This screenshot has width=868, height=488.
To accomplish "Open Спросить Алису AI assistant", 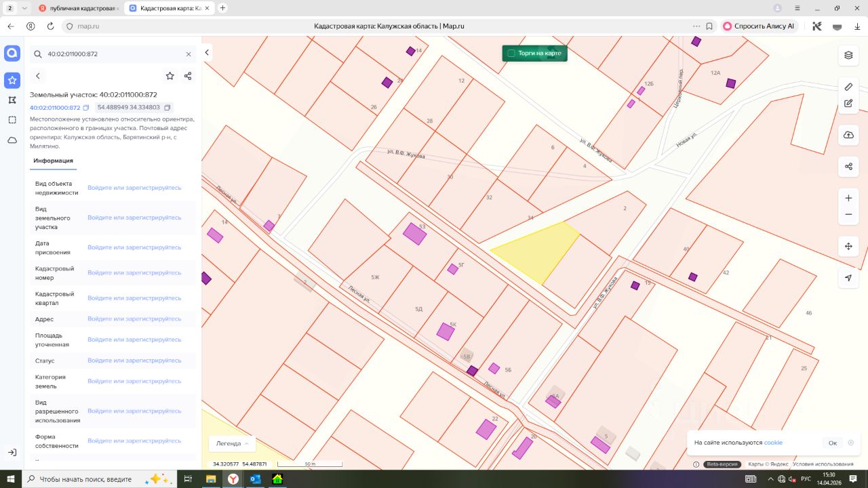I will pos(758,26).
